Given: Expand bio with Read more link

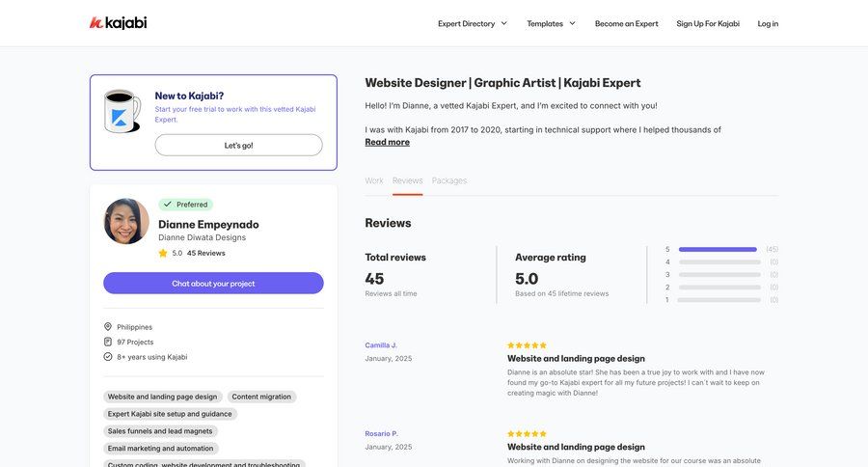Looking at the screenshot, I should (387, 142).
